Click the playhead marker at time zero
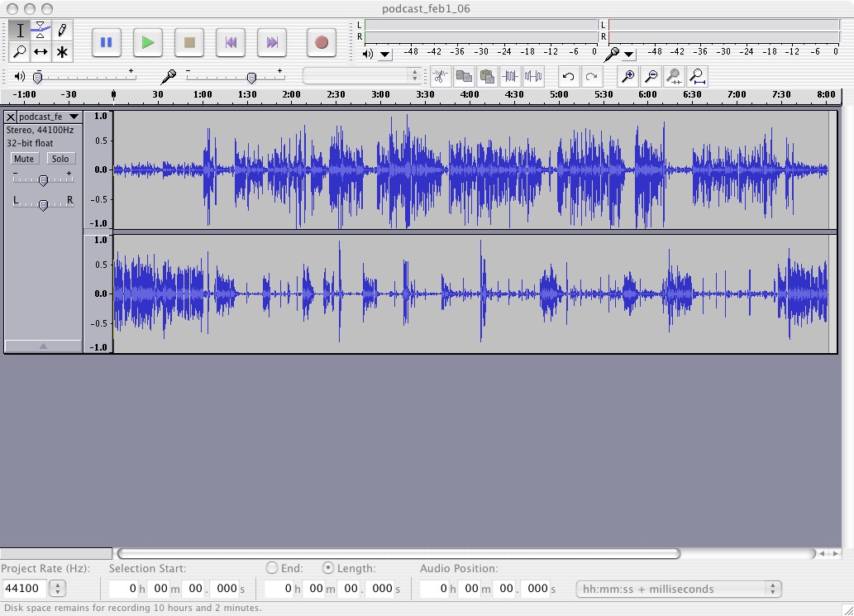Screen dimensions: 854x616 click(113, 95)
